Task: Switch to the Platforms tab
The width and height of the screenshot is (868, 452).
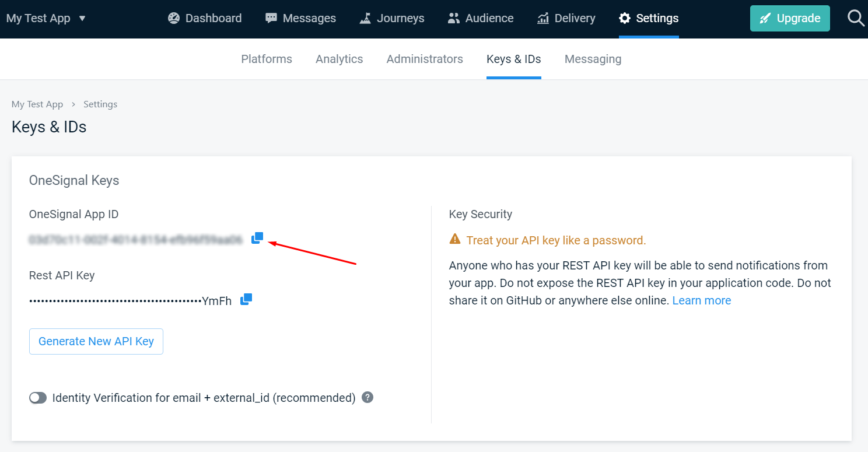Action: point(267,59)
